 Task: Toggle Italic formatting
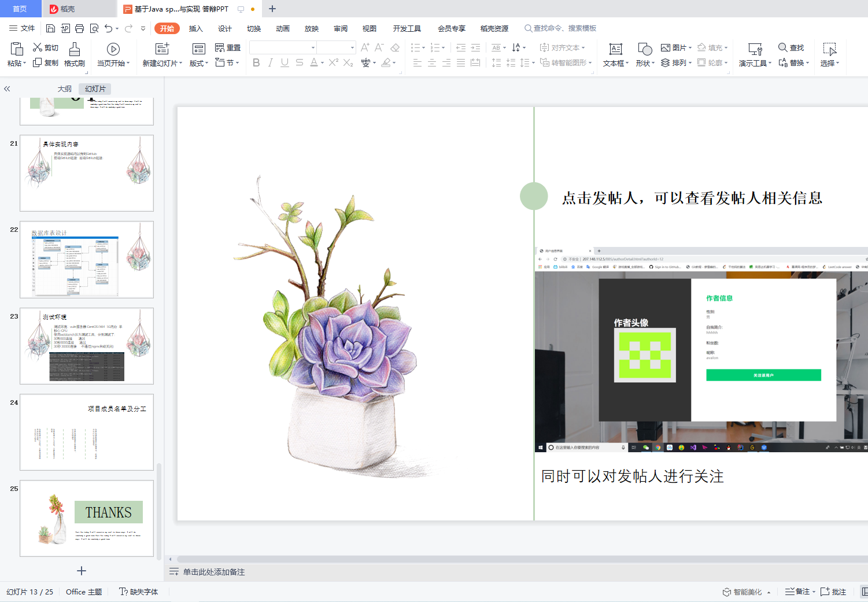[270, 62]
